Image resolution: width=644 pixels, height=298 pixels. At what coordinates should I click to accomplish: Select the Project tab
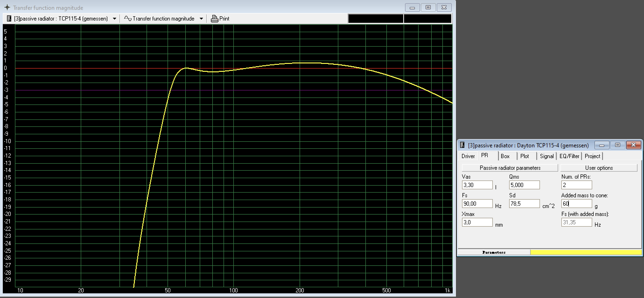click(592, 156)
